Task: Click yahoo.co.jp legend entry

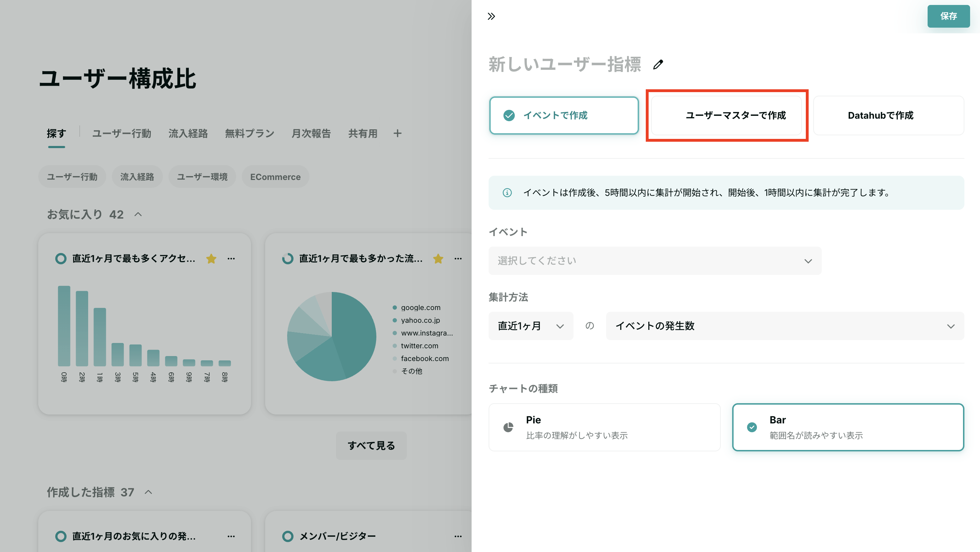Action: [416, 321]
